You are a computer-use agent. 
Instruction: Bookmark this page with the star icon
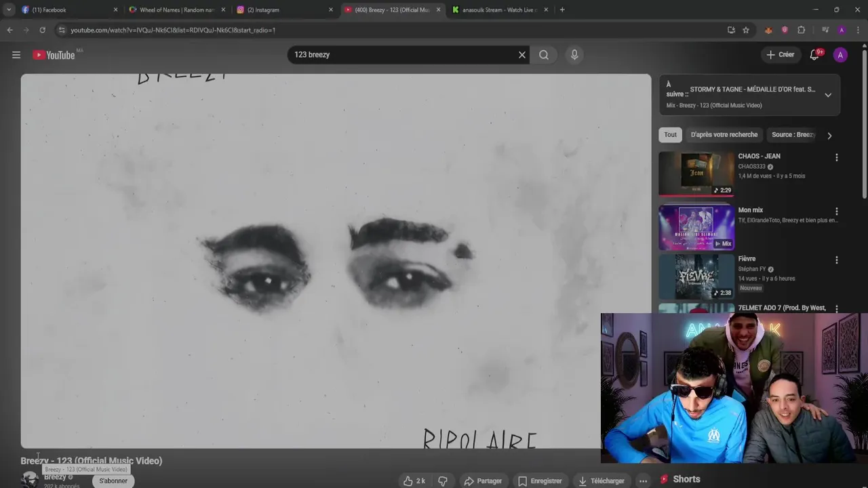[746, 30]
